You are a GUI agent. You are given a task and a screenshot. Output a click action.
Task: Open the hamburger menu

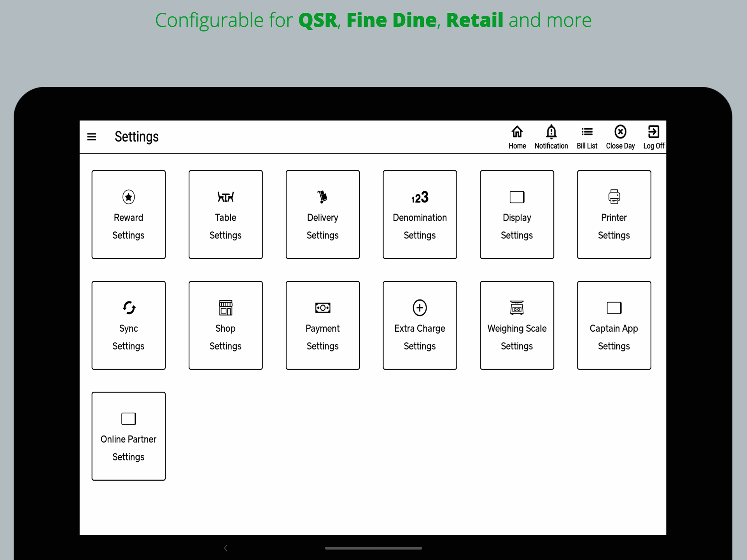point(92,137)
